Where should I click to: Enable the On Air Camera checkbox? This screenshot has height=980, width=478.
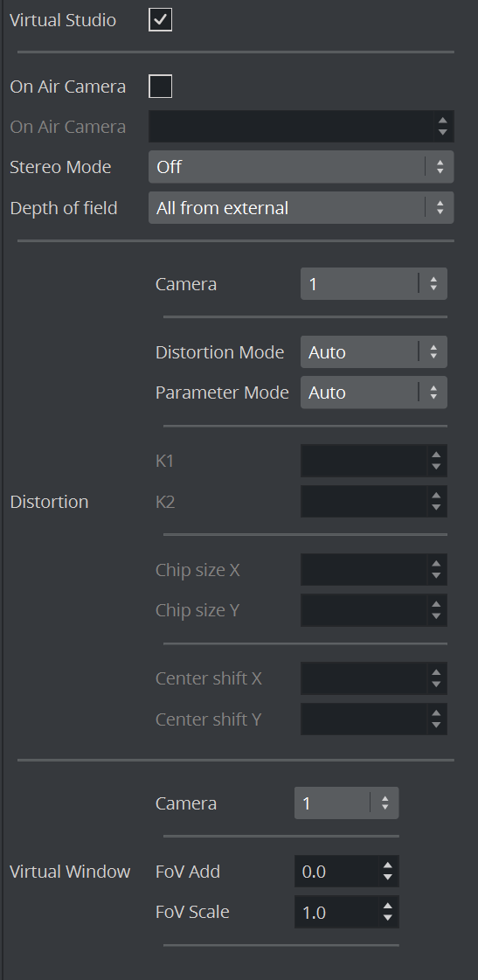tap(161, 87)
